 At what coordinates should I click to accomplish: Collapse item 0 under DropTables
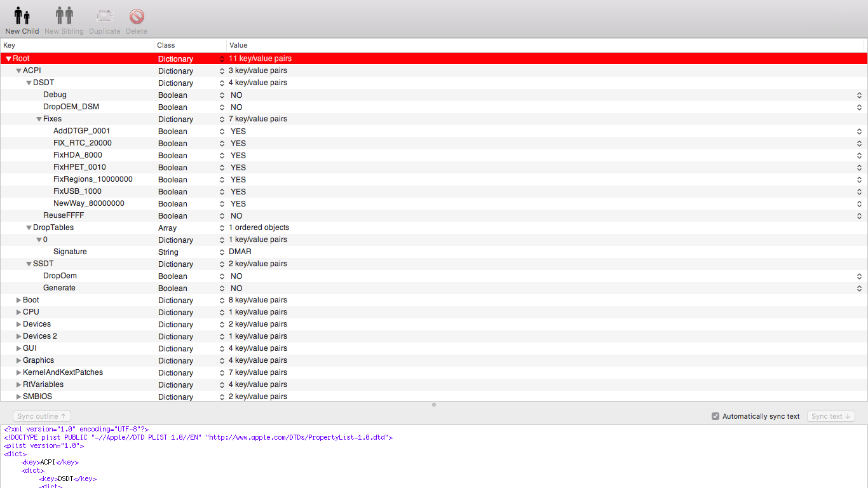[39, 240]
